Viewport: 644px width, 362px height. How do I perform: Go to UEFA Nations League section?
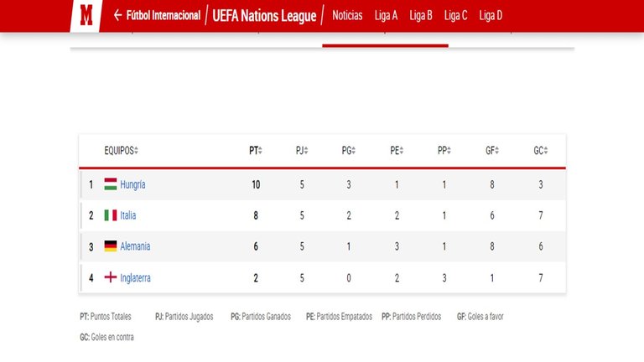tap(264, 16)
